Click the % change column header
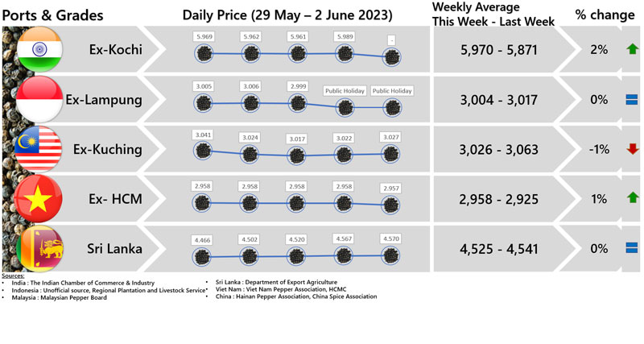This screenshot has width=644, height=344. pos(606,15)
